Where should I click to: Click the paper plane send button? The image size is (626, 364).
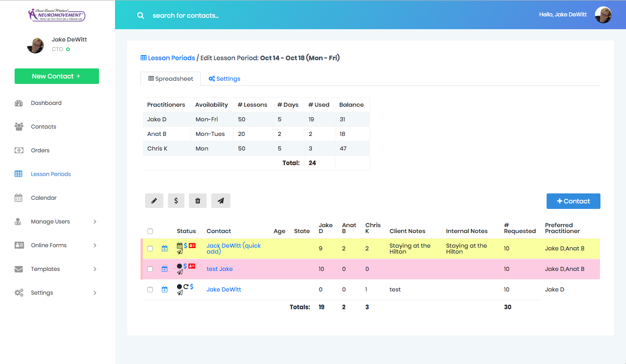tap(221, 201)
